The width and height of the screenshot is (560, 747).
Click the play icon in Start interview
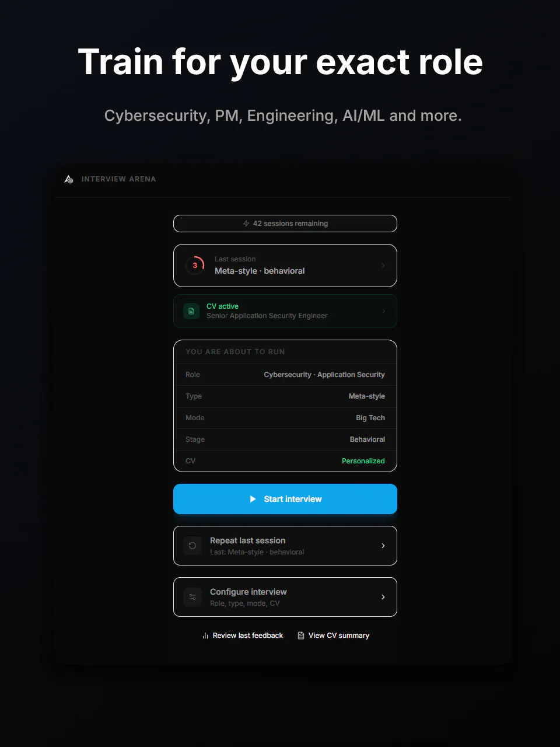[253, 499]
